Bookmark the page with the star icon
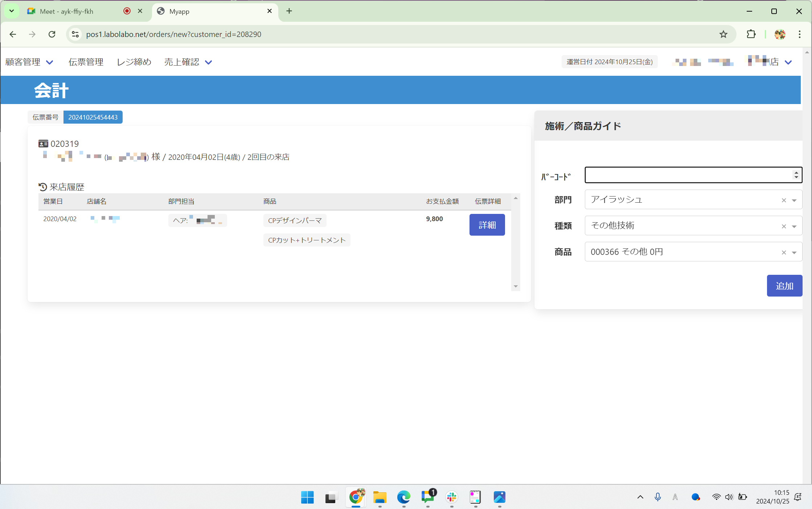 tap(723, 34)
